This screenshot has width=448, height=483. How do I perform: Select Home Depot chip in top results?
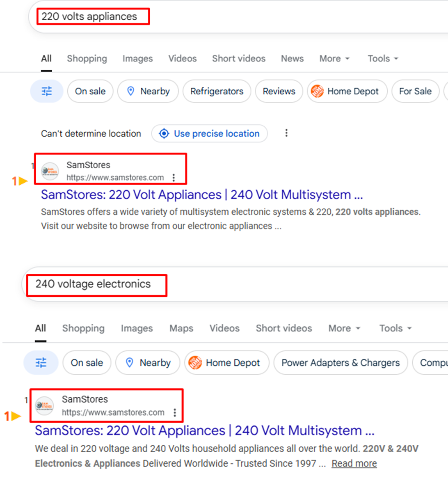pyautogui.click(x=347, y=91)
